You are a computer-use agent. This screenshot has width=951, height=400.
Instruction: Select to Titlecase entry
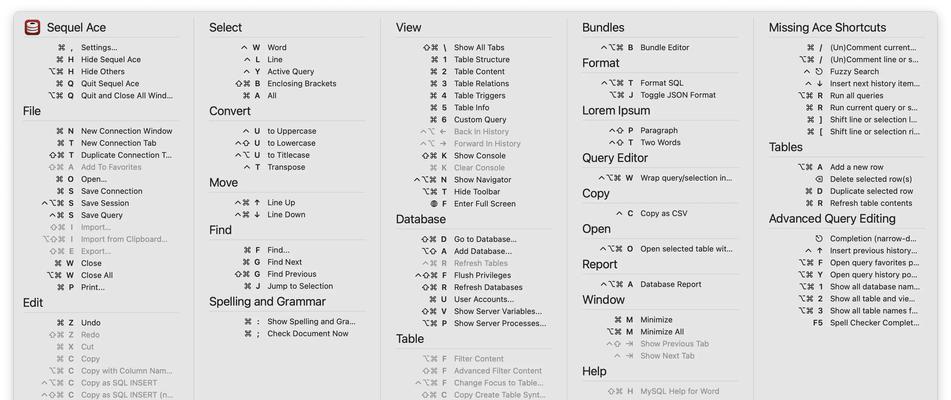[x=289, y=155]
